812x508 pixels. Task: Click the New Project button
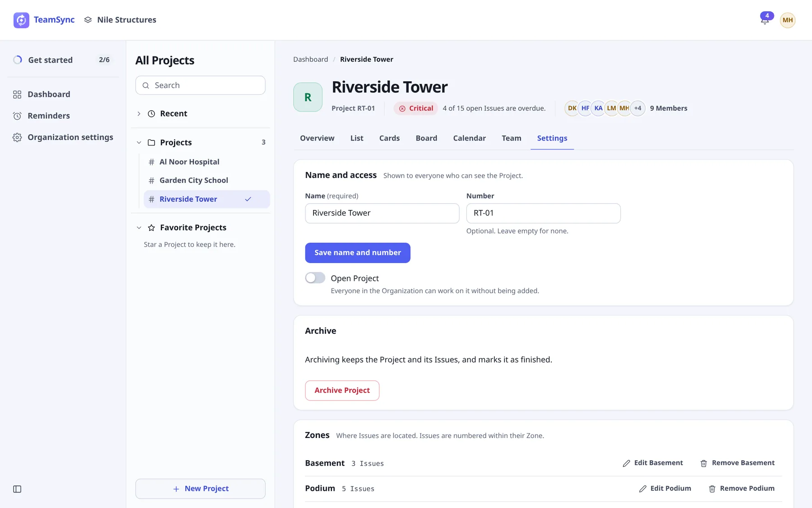tap(200, 489)
